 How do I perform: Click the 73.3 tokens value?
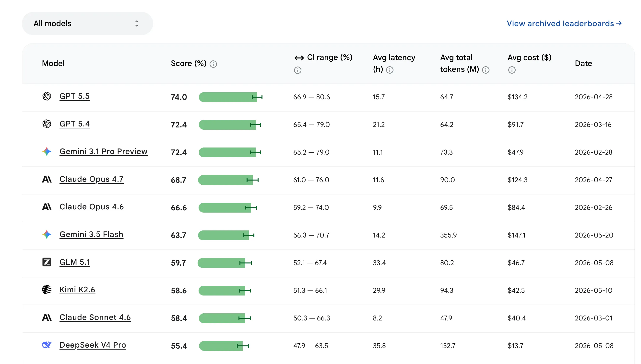[446, 152]
